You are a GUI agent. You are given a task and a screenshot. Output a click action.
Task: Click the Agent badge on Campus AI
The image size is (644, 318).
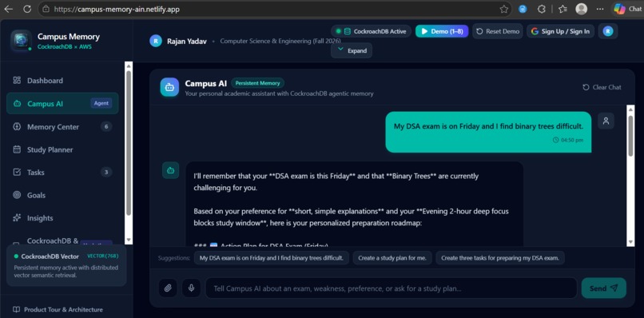pos(101,104)
